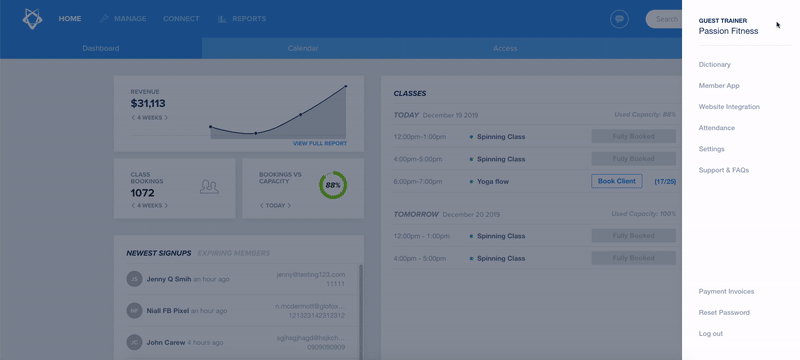Click the Yoga flow class name

pyautogui.click(x=493, y=182)
